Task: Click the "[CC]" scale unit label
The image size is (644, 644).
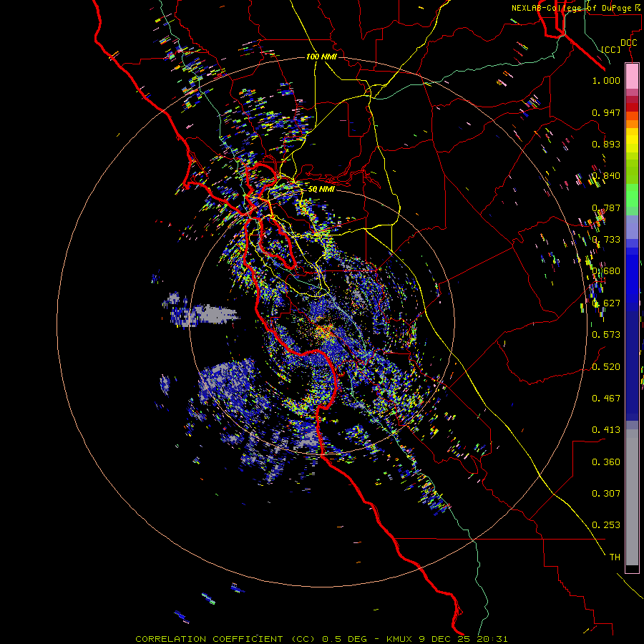Action: point(611,49)
